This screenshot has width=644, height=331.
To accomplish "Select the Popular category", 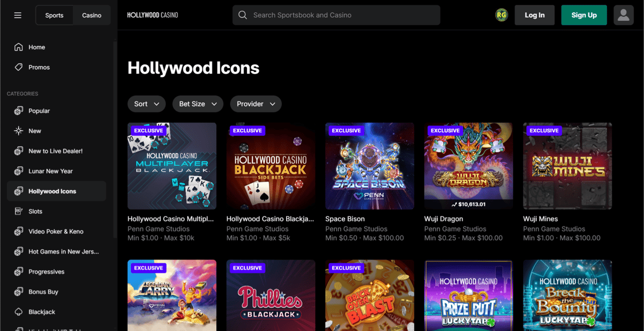I will (x=56, y=111).
